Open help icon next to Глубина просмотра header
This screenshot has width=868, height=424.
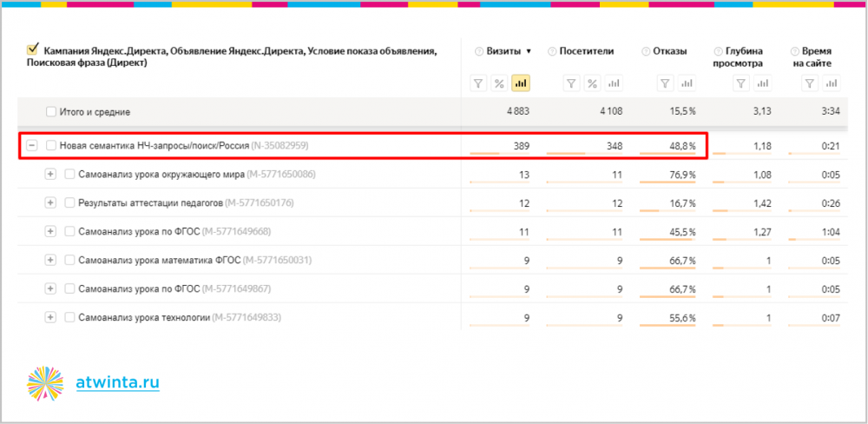coord(718,51)
